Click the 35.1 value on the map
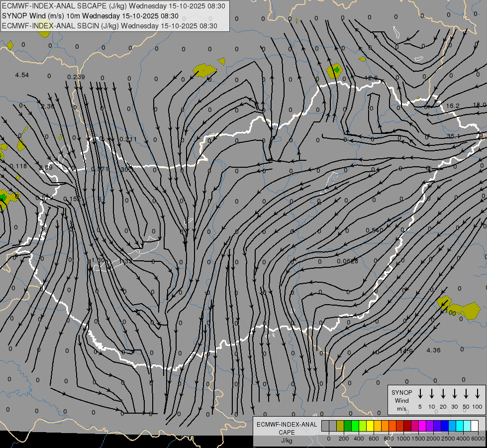The width and height of the screenshot is (487, 448). (453, 136)
